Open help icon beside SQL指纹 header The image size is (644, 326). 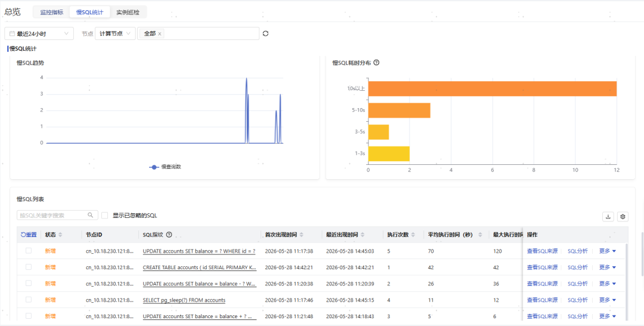coord(169,235)
